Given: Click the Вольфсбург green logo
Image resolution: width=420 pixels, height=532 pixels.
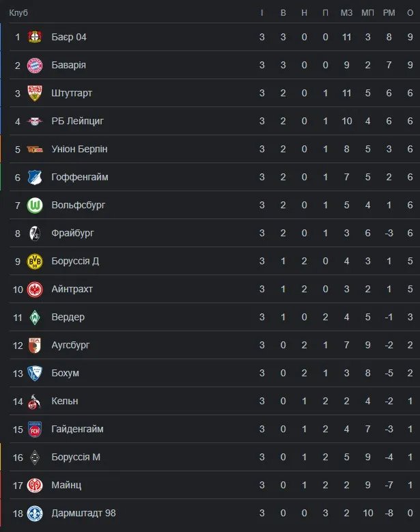Looking at the screenshot, I should (35, 205).
